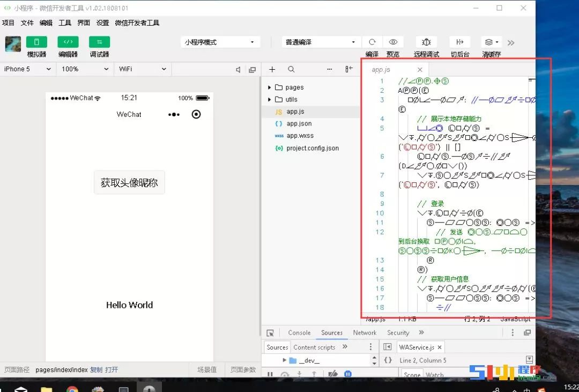This screenshot has height=392, width=579.
Task: Switch to the Network tab
Action: pyautogui.click(x=365, y=332)
